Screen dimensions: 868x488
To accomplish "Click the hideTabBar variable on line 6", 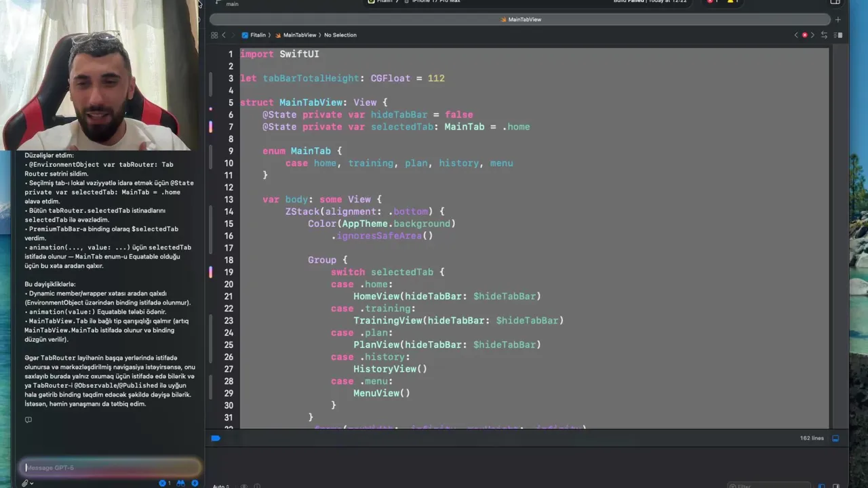I will pos(399,115).
